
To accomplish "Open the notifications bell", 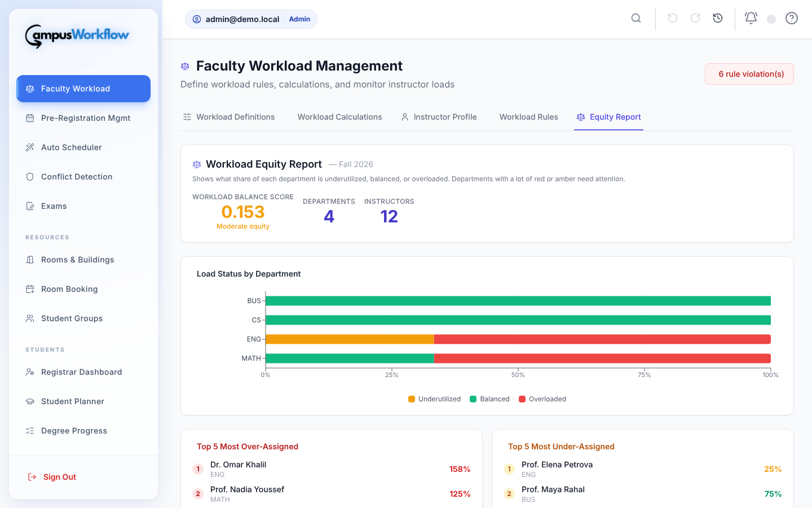I will [x=751, y=19].
